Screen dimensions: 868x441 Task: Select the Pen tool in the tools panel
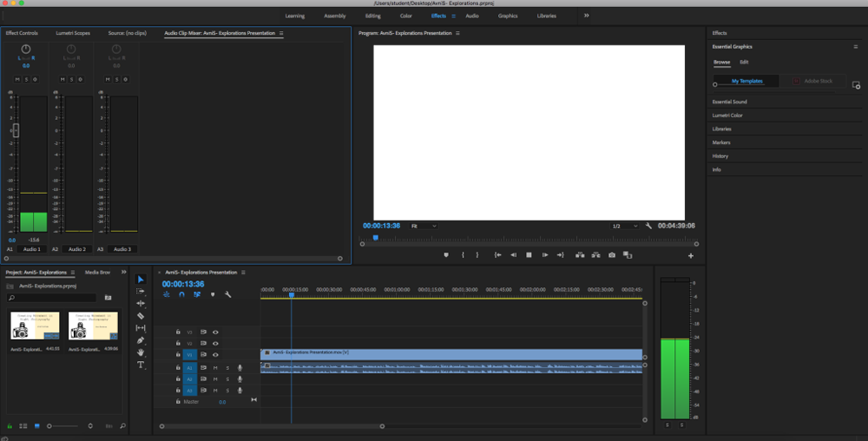141,340
